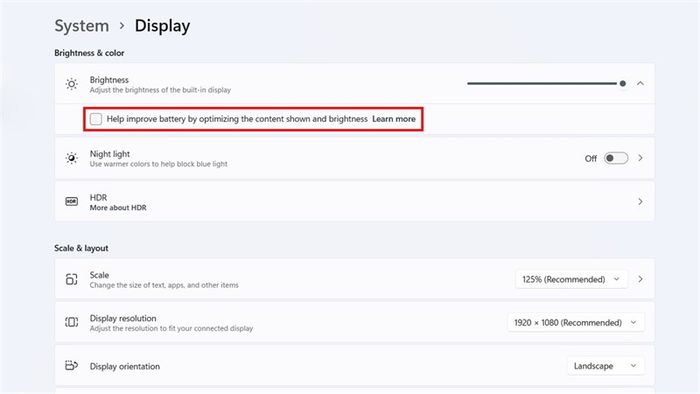The width and height of the screenshot is (700, 394).
Task: Click the Display orientation icon
Action: pyautogui.click(x=71, y=365)
